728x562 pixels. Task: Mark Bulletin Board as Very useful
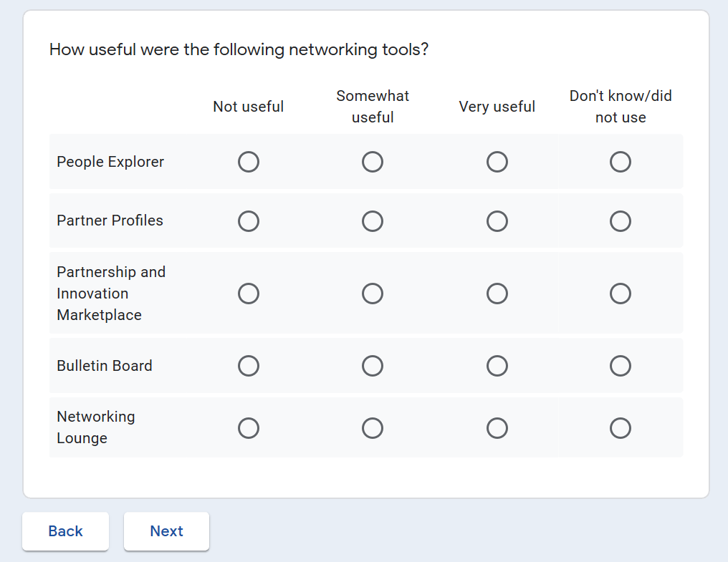pyautogui.click(x=497, y=367)
